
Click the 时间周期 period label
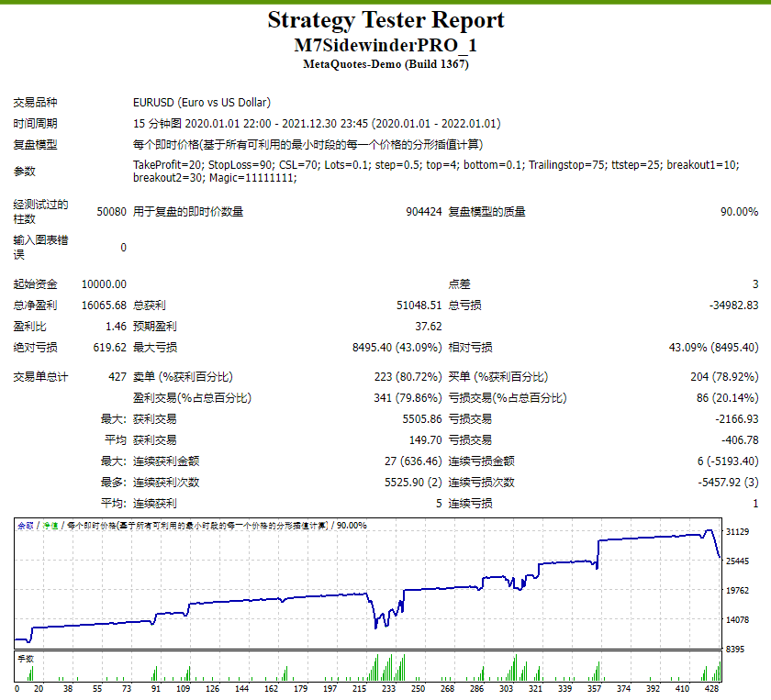[35, 123]
